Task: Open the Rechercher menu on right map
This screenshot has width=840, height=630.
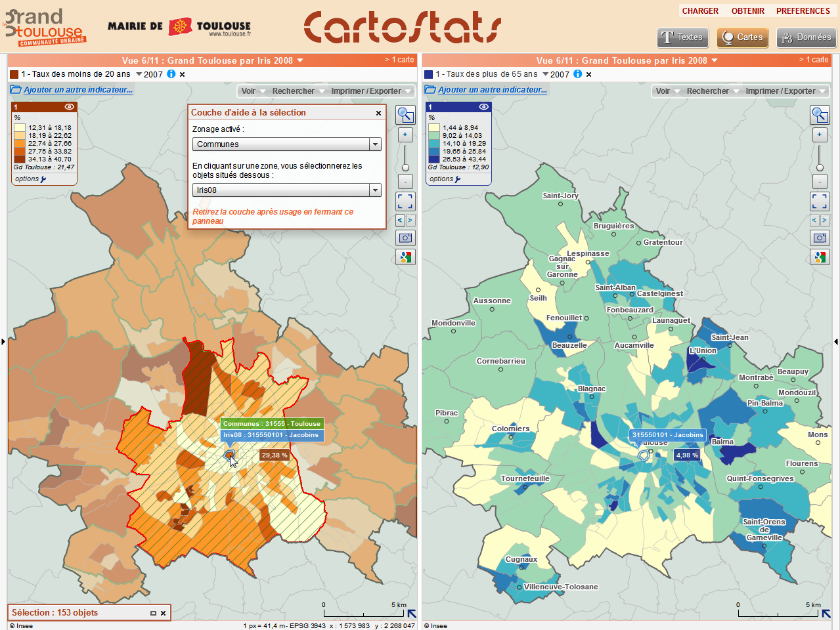Action: (713, 91)
